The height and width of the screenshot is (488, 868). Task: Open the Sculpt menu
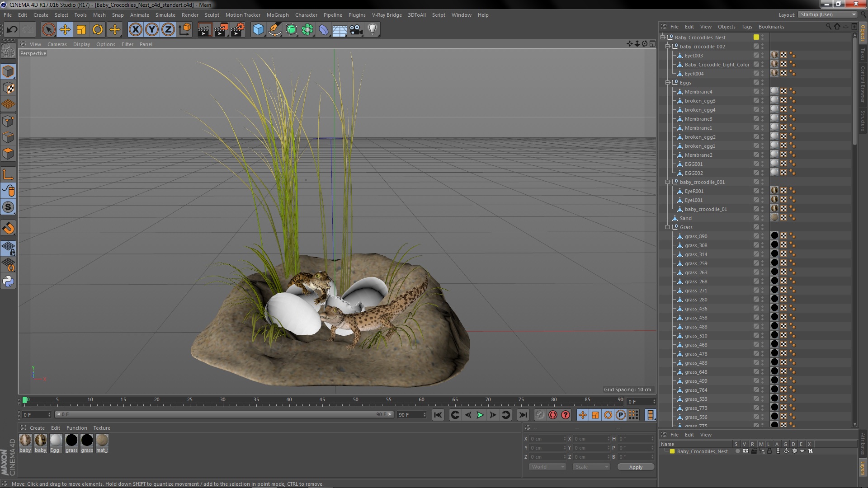click(212, 15)
